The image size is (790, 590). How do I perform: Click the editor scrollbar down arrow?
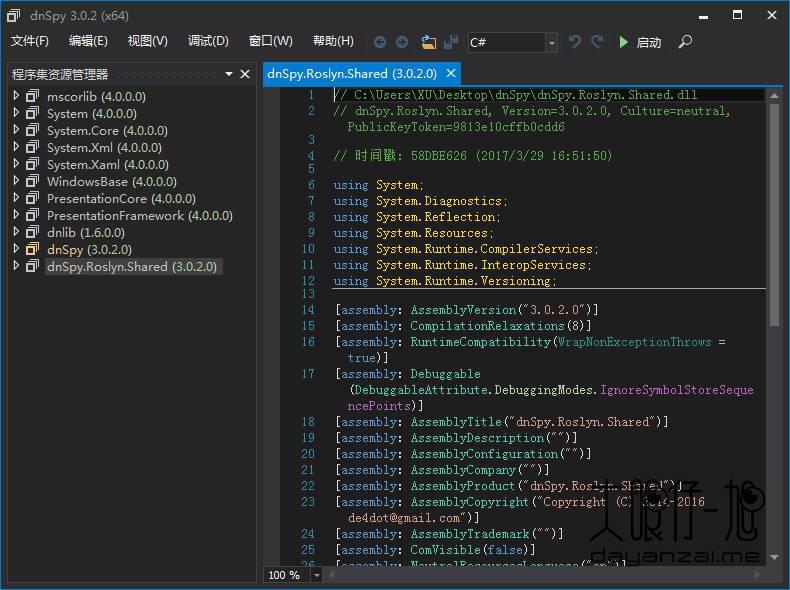(x=775, y=557)
